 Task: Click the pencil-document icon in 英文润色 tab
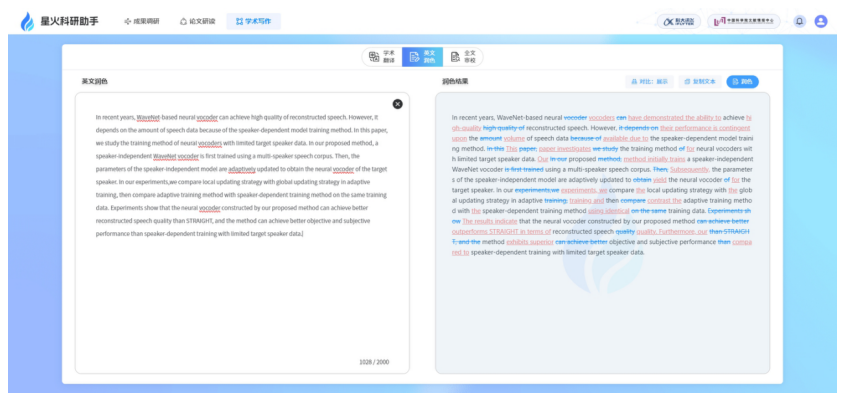(414, 57)
